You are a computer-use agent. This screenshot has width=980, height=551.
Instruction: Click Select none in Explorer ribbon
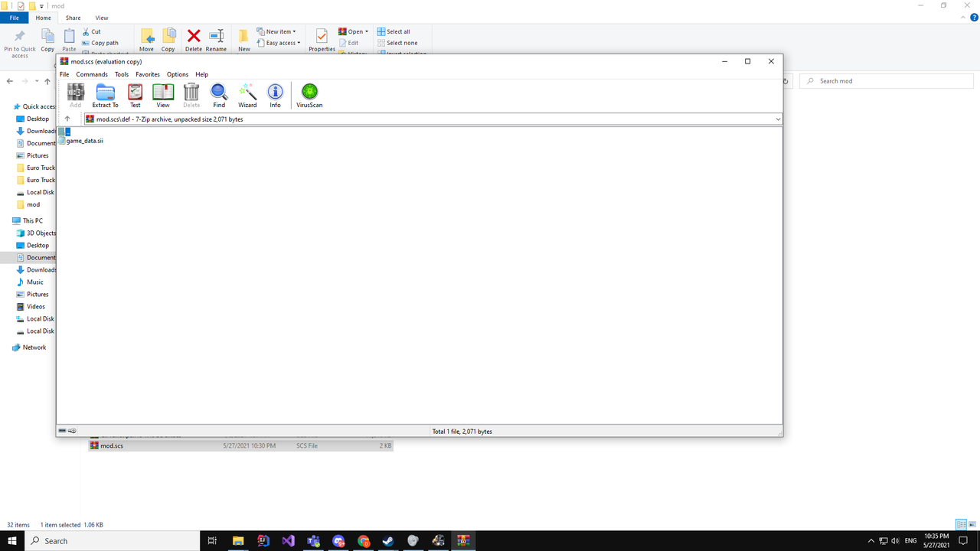point(397,43)
